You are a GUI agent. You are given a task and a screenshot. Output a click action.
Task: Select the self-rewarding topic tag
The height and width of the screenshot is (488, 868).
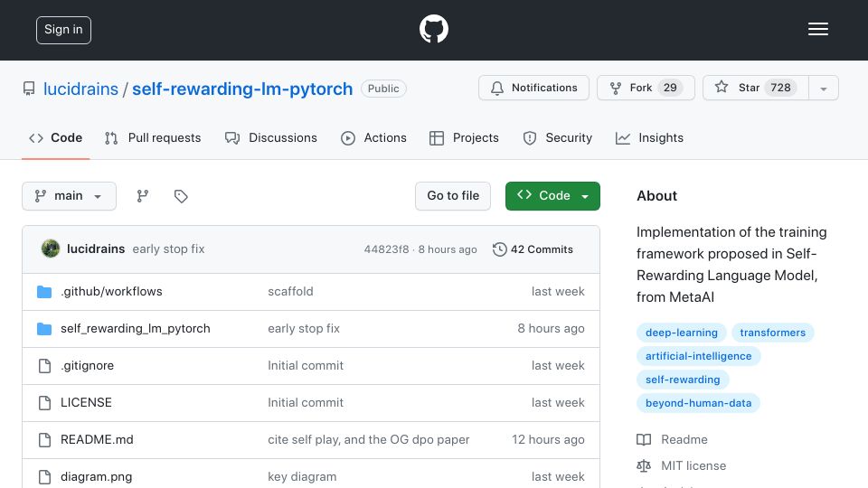[x=683, y=380]
